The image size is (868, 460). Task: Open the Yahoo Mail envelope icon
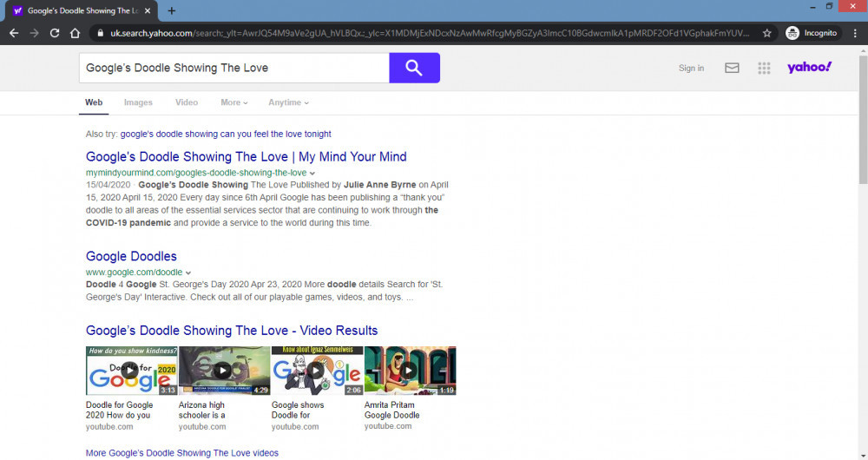732,68
